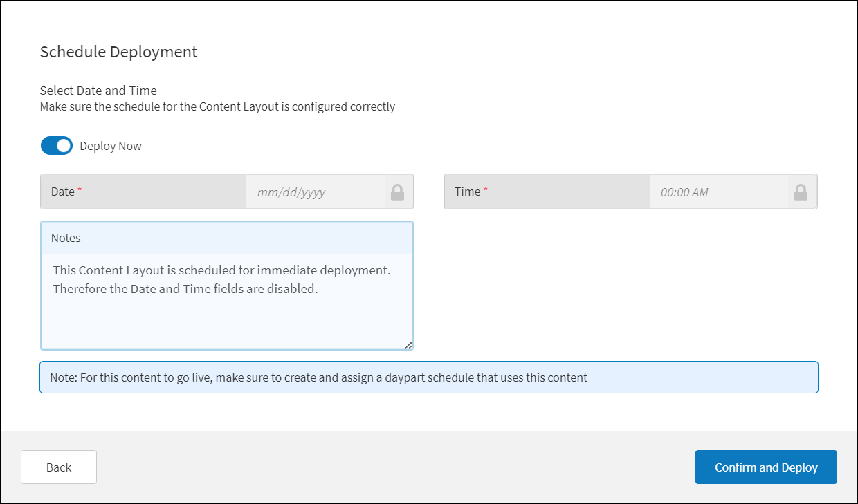The width and height of the screenshot is (858, 504).
Task: Click the Select Date and Time subheading
Action: tap(98, 91)
